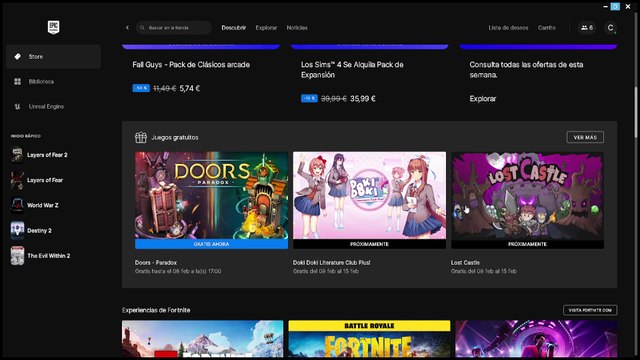The width and height of the screenshot is (640, 360).
Task: Open Fall Guys Pack de Clásicos arcade offer
Action: click(191, 64)
